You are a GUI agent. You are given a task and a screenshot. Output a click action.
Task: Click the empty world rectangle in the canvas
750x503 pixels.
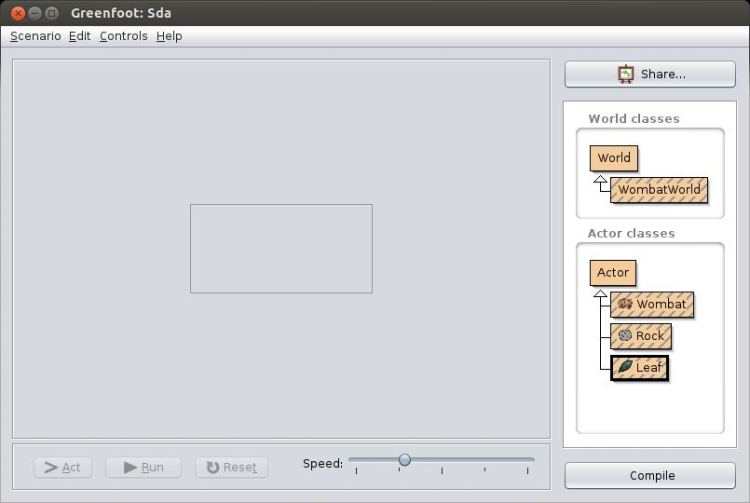tap(281, 249)
